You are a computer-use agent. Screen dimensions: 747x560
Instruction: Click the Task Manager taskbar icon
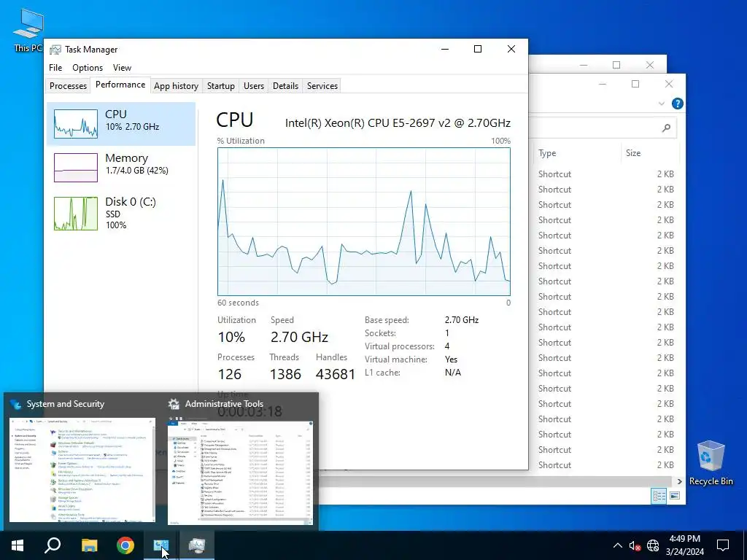(x=197, y=545)
